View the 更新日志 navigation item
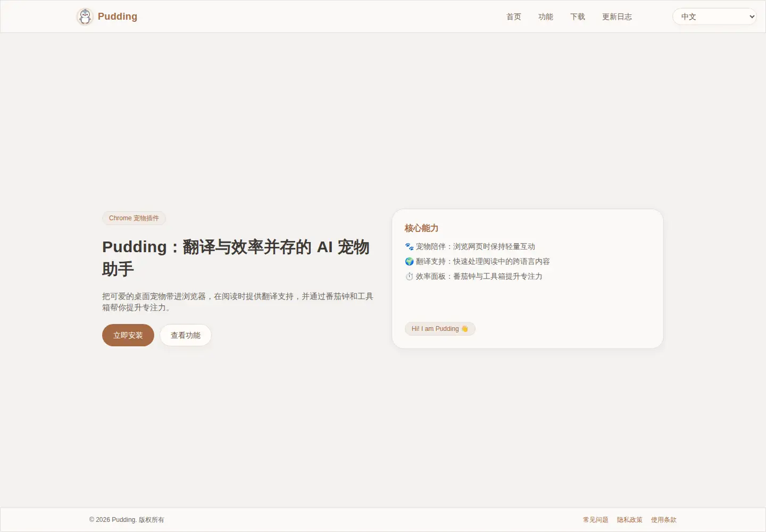 pyautogui.click(x=617, y=16)
